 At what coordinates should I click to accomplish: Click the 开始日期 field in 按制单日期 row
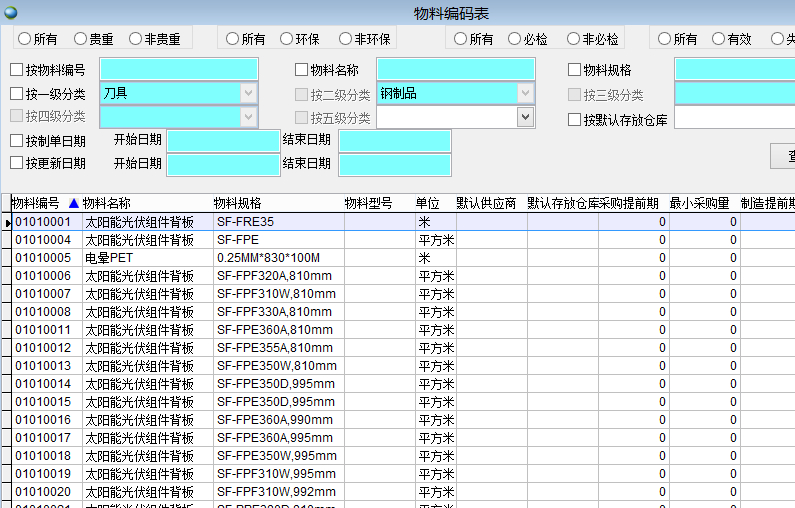pyautogui.click(x=222, y=141)
